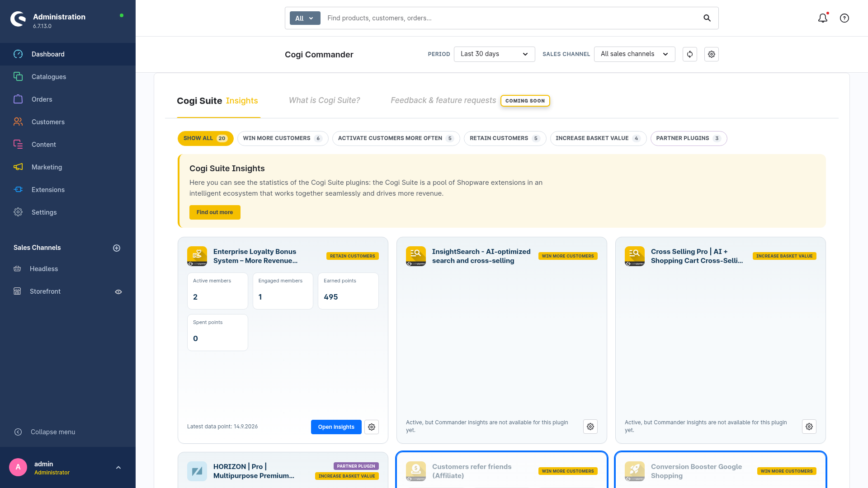
Task: Filter by Win More Customers
Action: tap(283, 138)
